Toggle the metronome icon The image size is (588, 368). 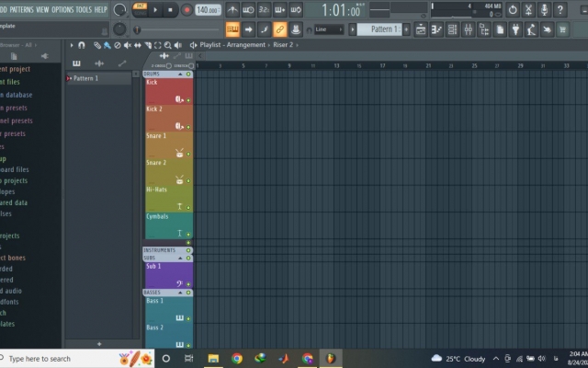232,10
